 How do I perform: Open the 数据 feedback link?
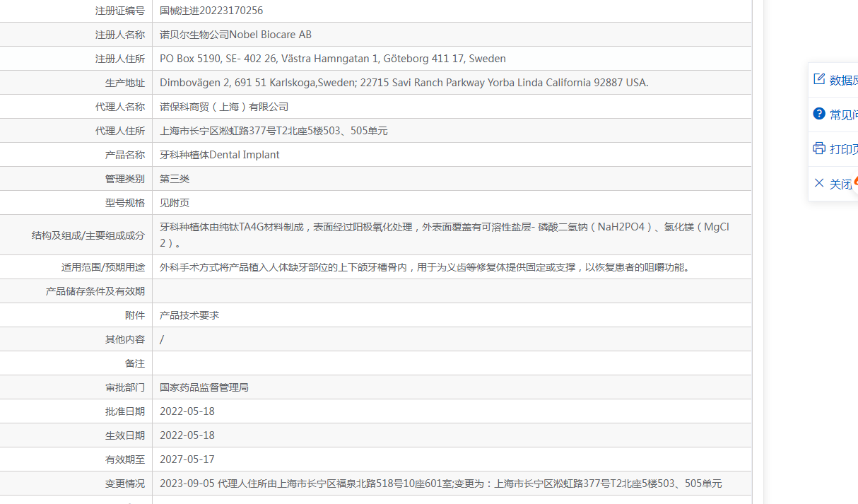[x=844, y=80]
